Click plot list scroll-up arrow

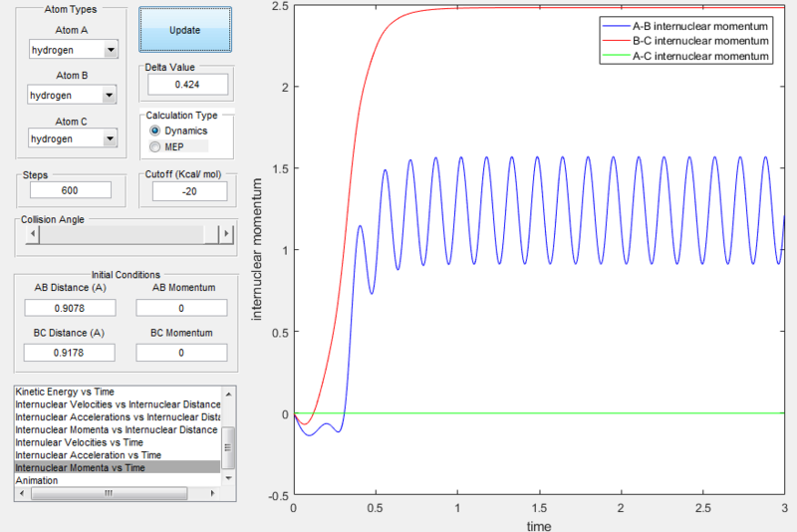(229, 394)
